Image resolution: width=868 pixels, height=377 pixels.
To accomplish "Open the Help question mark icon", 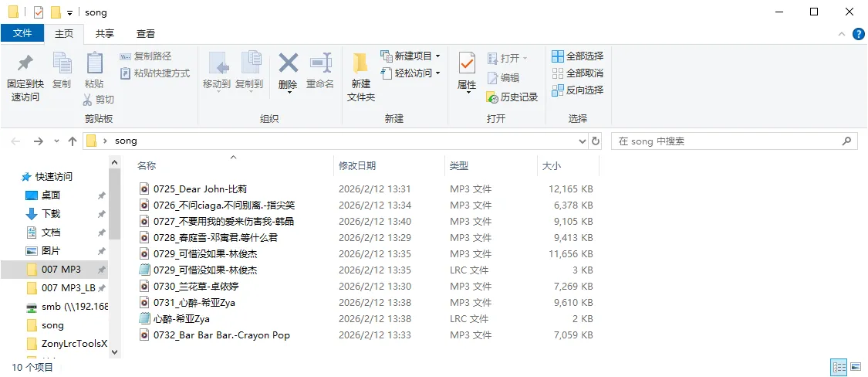I will (x=858, y=34).
